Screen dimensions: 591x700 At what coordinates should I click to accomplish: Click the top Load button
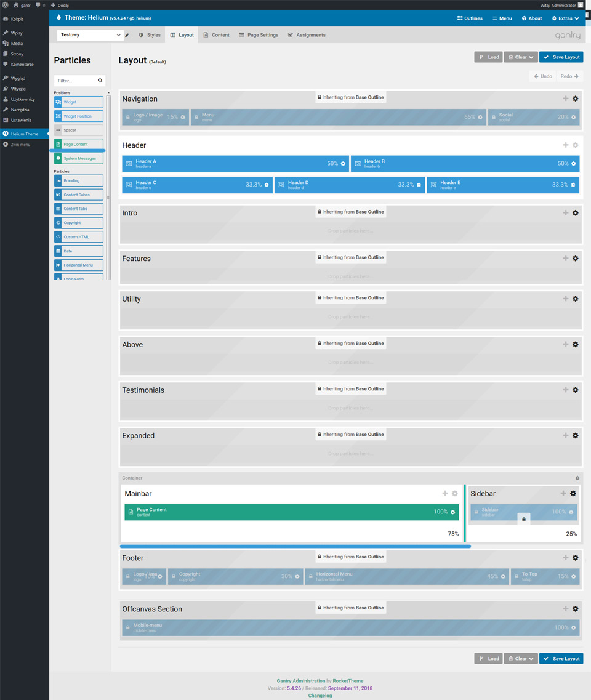(489, 57)
